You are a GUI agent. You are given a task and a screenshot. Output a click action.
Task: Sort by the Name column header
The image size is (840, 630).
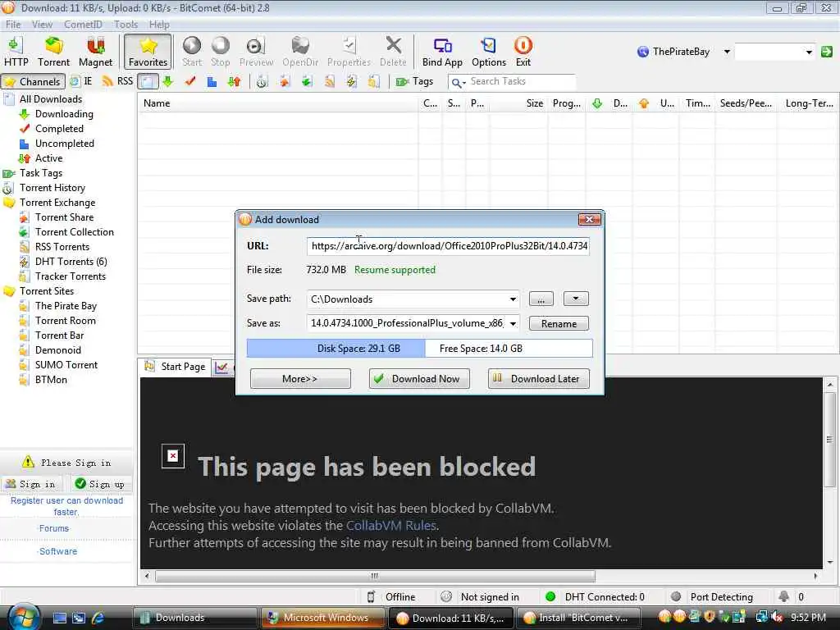click(279, 103)
